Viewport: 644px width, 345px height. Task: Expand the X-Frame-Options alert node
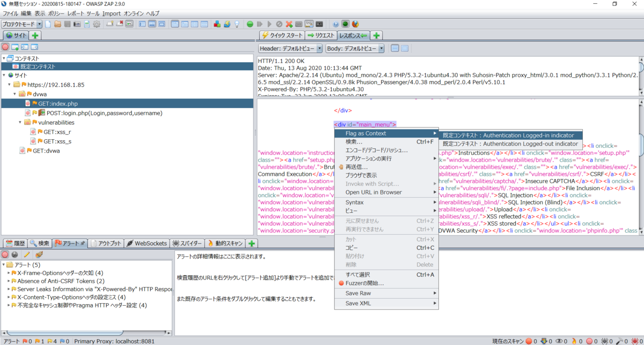[x=9, y=273]
